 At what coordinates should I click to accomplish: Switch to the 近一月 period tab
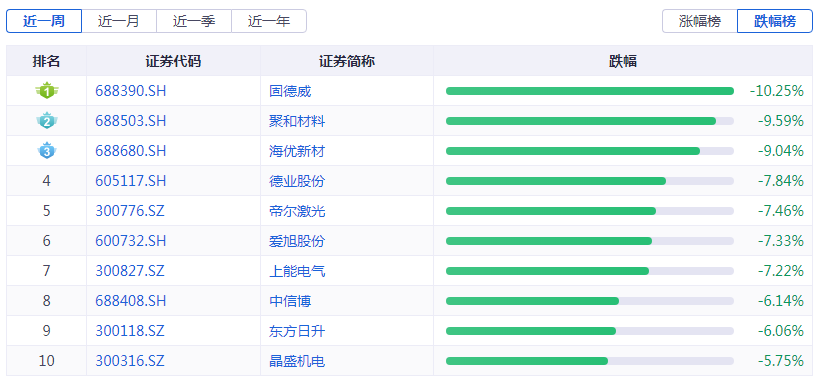click(x=119, y=21)
